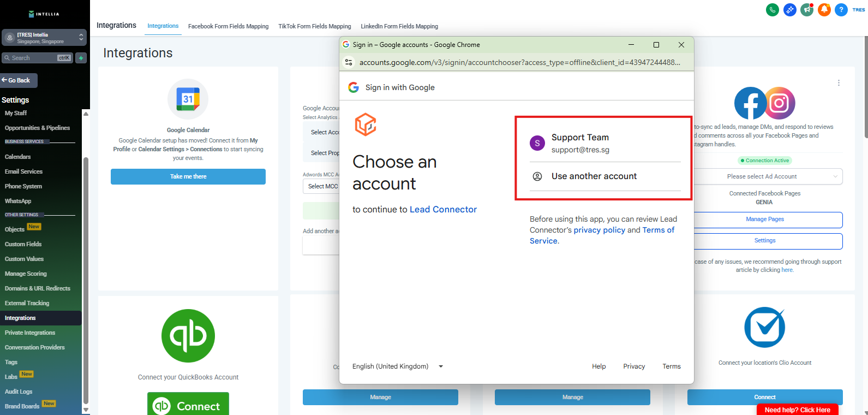Open the Lead Connector link
The height and width of the screenshot is (415, 868).
pyautogui.click(x=443, y=209)
